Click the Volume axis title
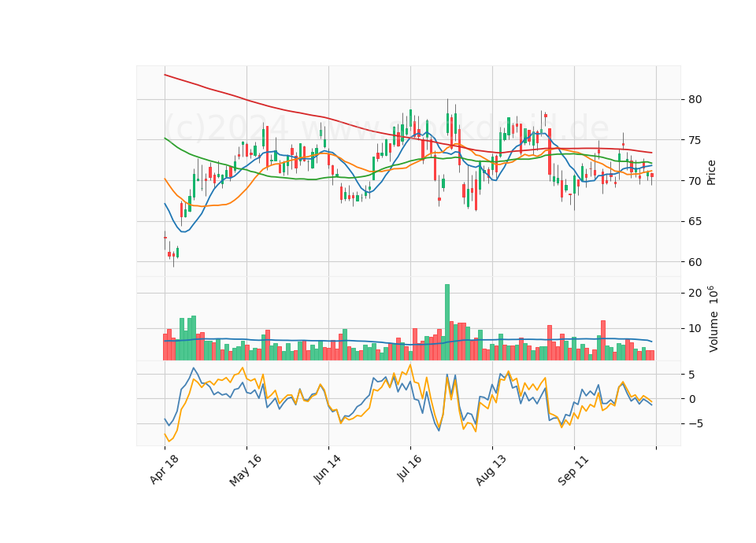Image resolution: width=756 pixels, height=543 pixels. pos(713,319)
